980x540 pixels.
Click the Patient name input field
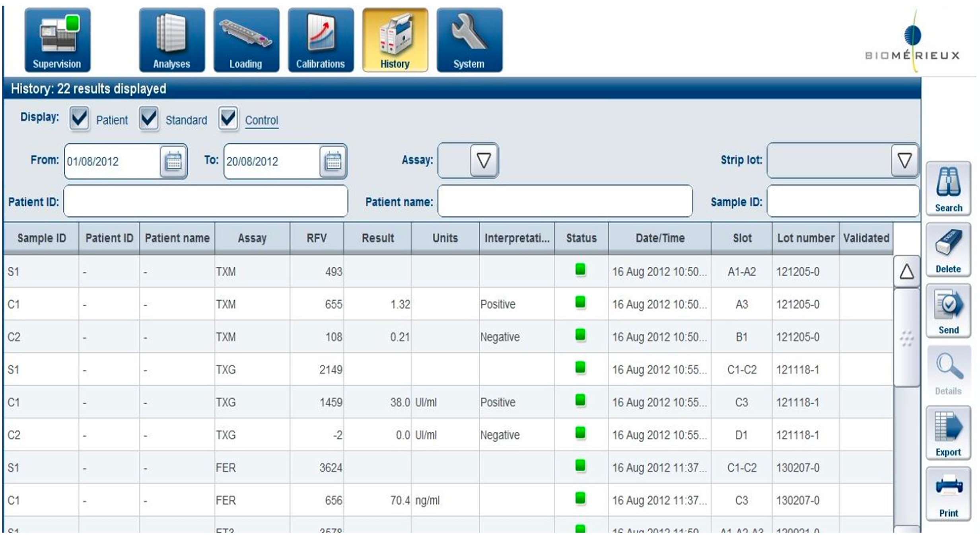565,201
